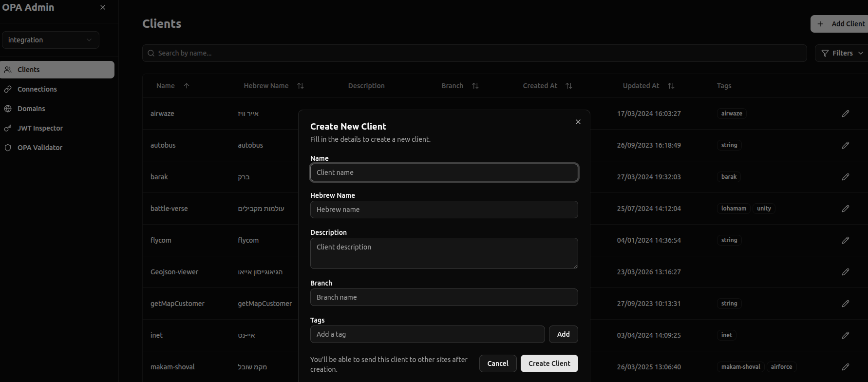This screenshot has width=868, height=382.
Task: Focus the Search by name field
Action: point(474,53)
